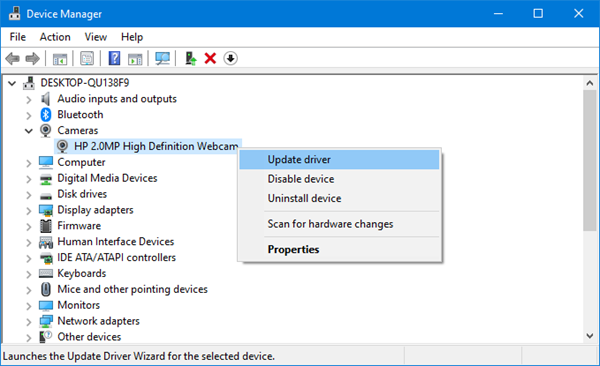Expand the Computer category
The width and height of the screenshot is (600, 366).
click(x=29, y=163)
